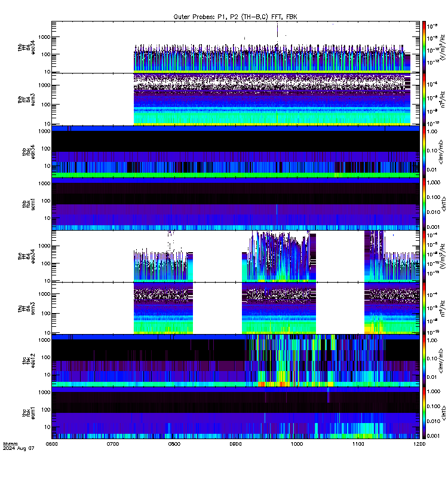Click the "hhmm" axis unit label
This screenshot has width=448, height=478.
(x=10, y=444)
